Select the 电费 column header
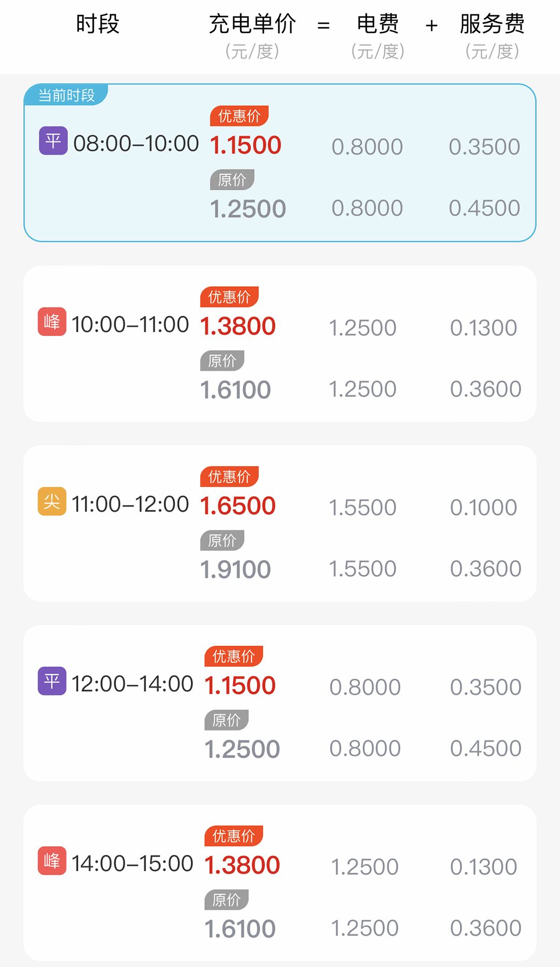 [377, 24]
